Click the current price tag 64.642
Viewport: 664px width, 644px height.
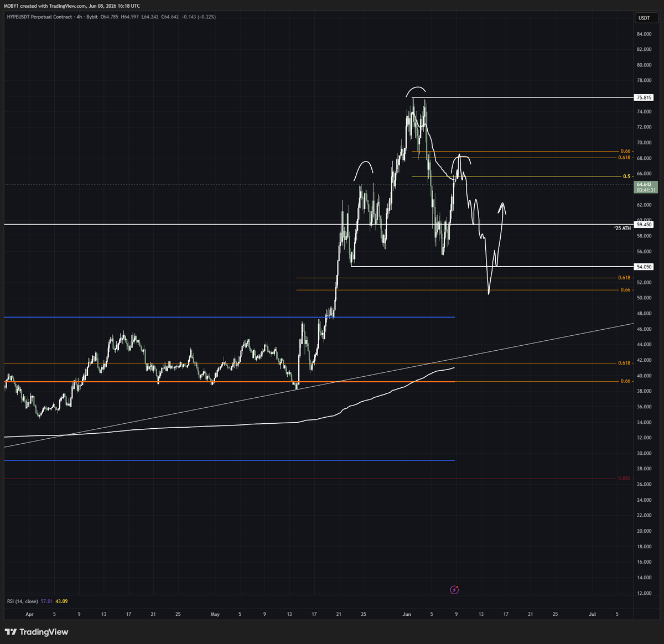coord(644,184)
